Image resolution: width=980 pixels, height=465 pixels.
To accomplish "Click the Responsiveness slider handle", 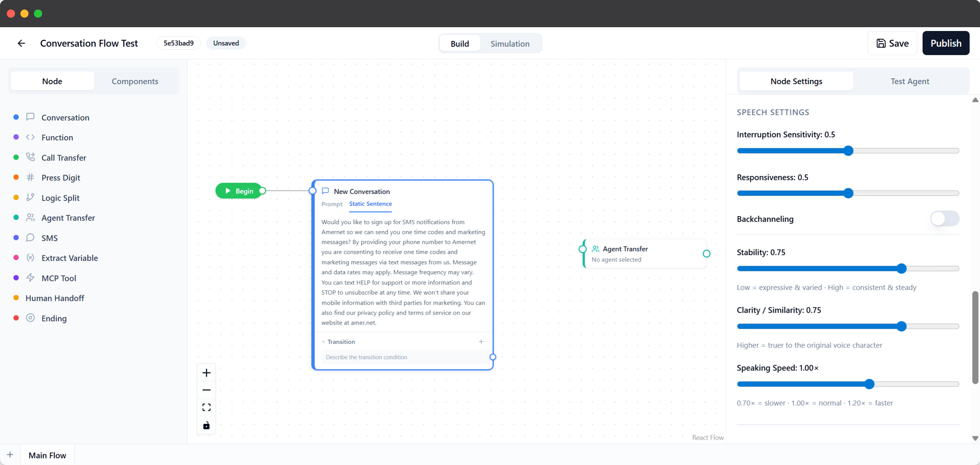I will click(848, 193).
